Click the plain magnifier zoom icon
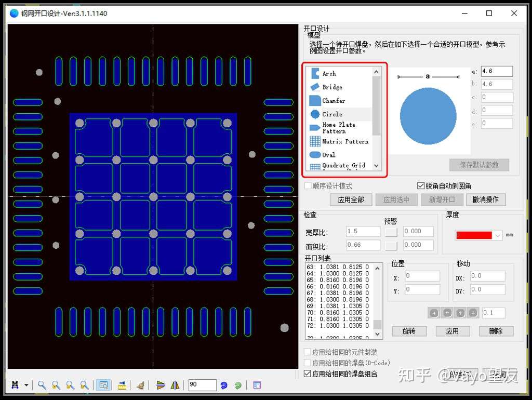Viewport: 532px width, 400px height. tap(42, 385)
